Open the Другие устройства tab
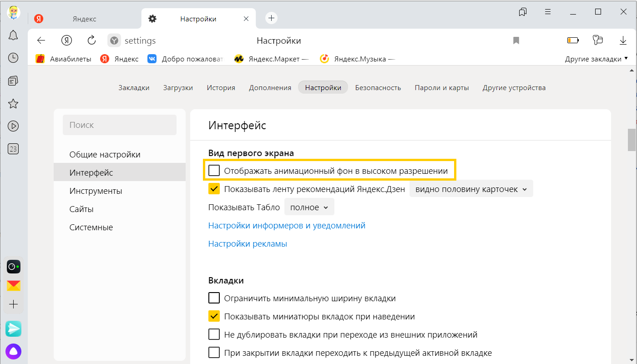Image resolution: width=637 pixels, height=364 pixels. [x=514, y=87]
